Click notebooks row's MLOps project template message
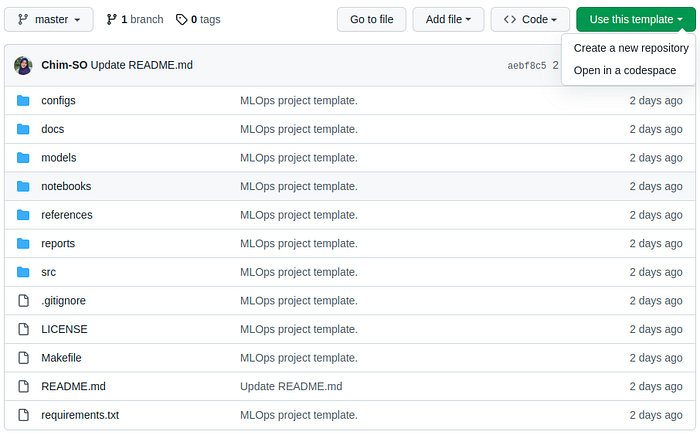Screen dimensions: 700x435 pos(299,187)
